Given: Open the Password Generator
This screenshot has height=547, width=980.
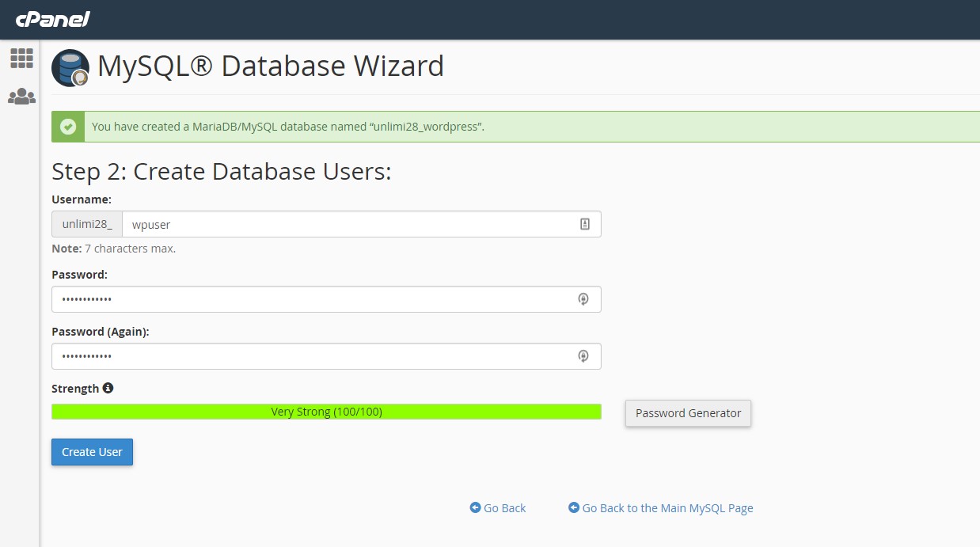Looking at the screenshot, I should click(x=687, y=413).
